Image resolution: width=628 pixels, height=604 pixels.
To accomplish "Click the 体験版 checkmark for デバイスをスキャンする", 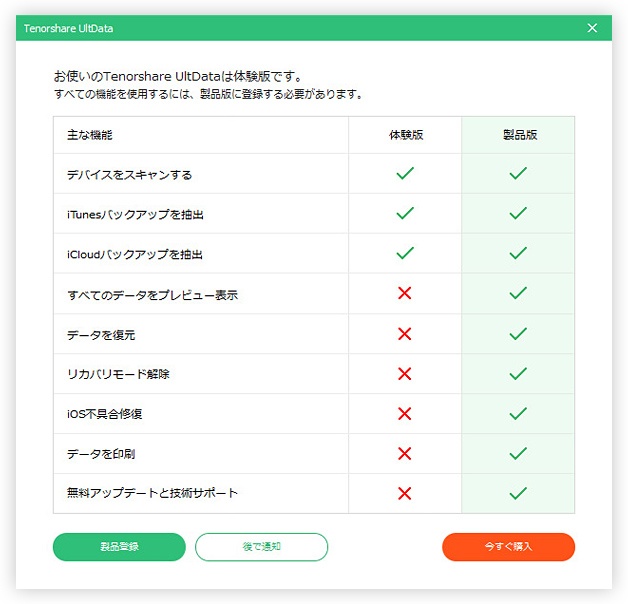I will click(405, 173).
